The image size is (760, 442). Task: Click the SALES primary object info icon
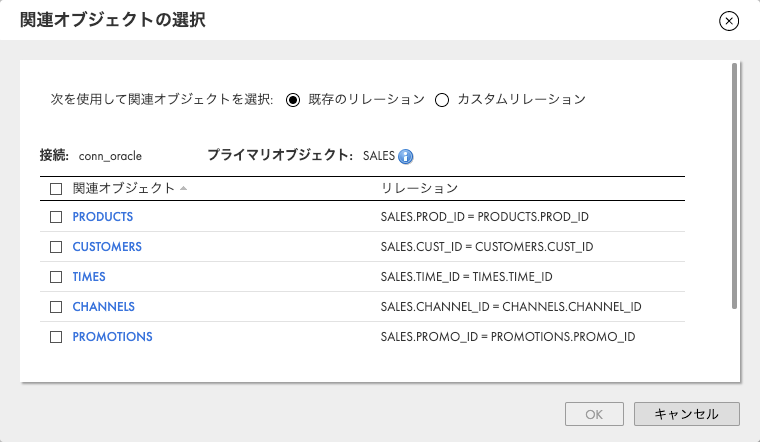(x=405, y=156)
